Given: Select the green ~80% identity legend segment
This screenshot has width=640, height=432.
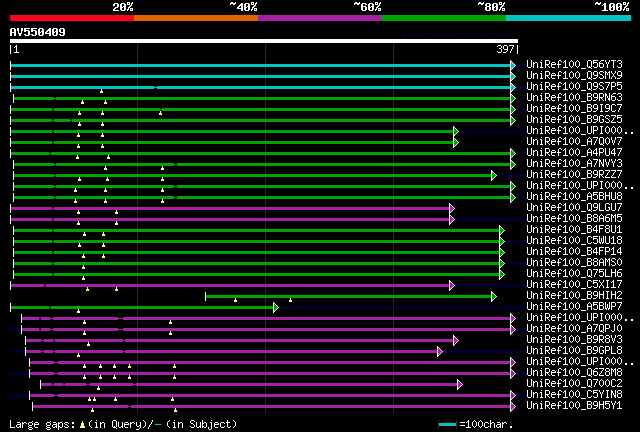Looking at the screenshot, I should tap(444, 18).
